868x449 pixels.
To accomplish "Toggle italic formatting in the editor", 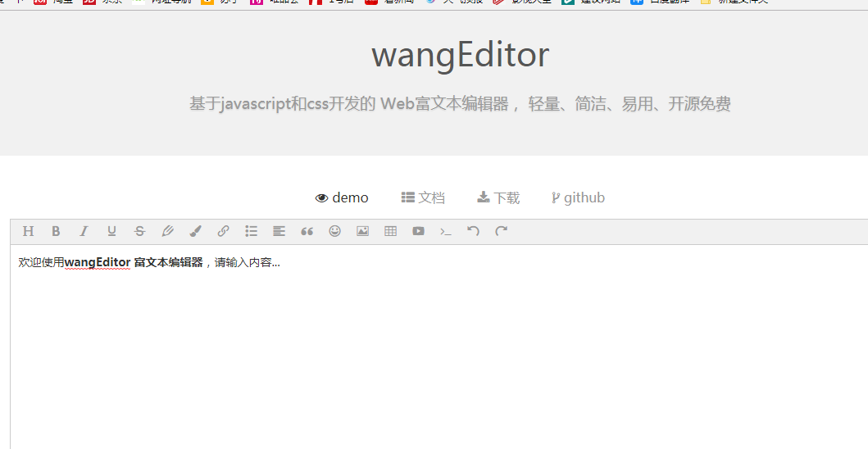I will click(x=84, y=231).
